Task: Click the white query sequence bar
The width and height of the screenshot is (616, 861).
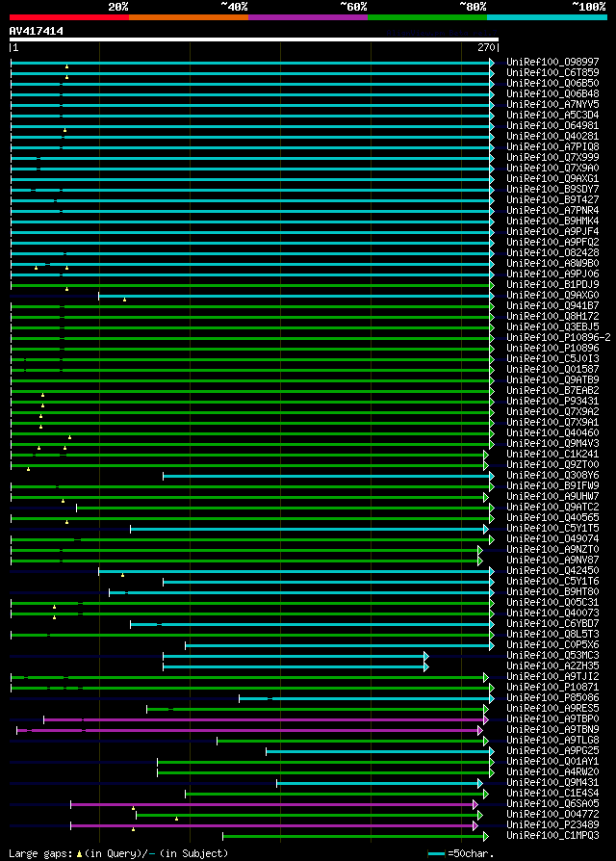Action: pyautogui.click(x=254, y=39)
